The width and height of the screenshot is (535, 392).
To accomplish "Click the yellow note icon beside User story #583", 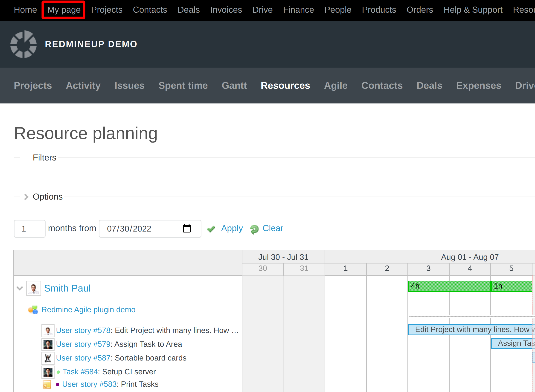I will click(x=47, y=384).
